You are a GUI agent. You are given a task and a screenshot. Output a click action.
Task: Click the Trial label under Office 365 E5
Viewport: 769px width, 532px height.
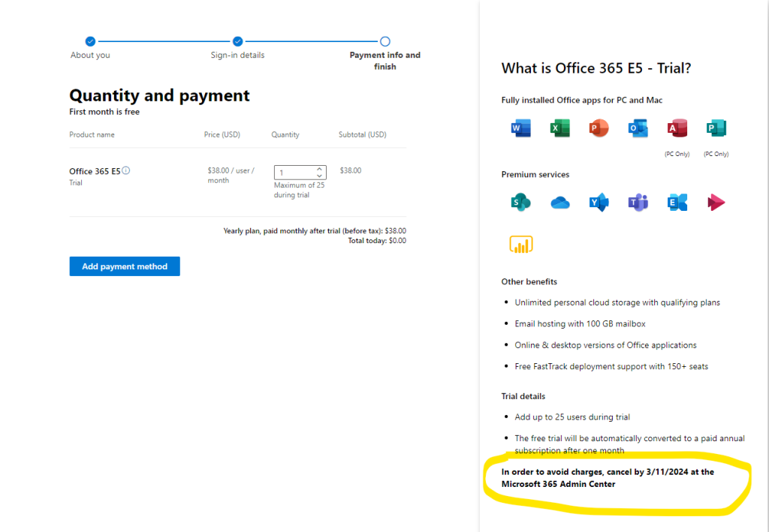(x=76, y=183)
